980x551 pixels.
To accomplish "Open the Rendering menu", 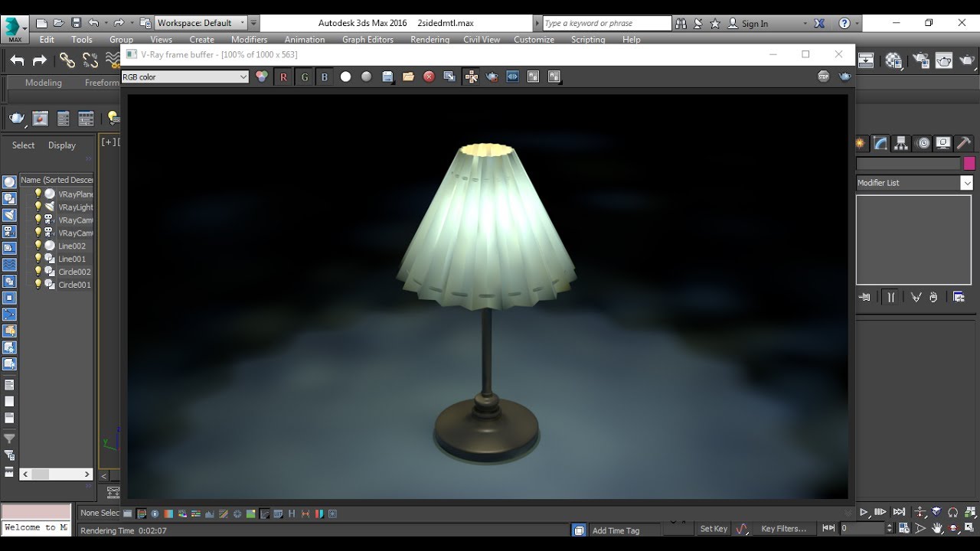I will (429, 40).
